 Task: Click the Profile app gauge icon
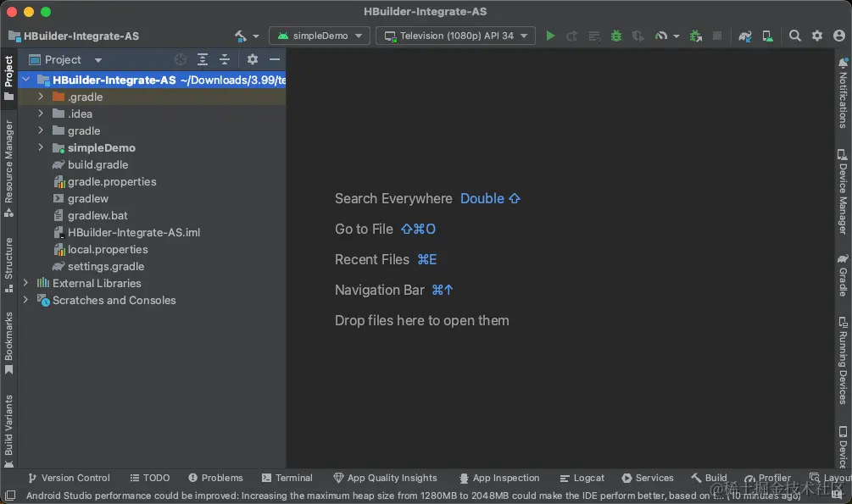click(x=660, y=36)
